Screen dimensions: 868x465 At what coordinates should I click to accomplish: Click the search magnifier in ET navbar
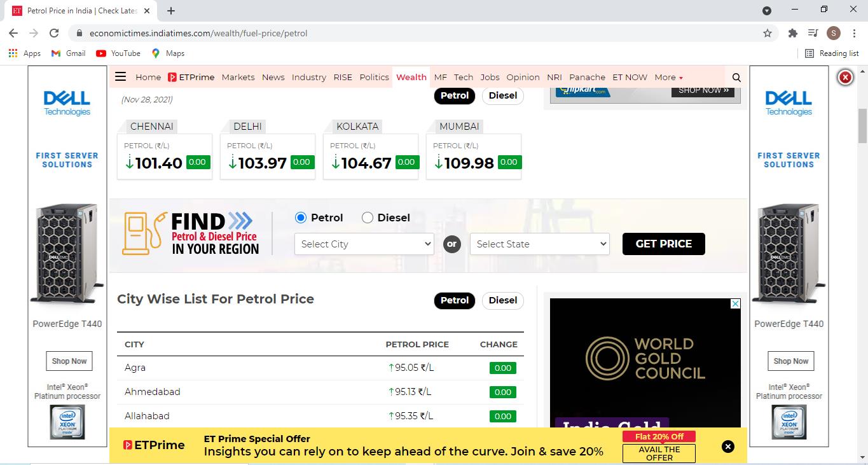[736, 78]
